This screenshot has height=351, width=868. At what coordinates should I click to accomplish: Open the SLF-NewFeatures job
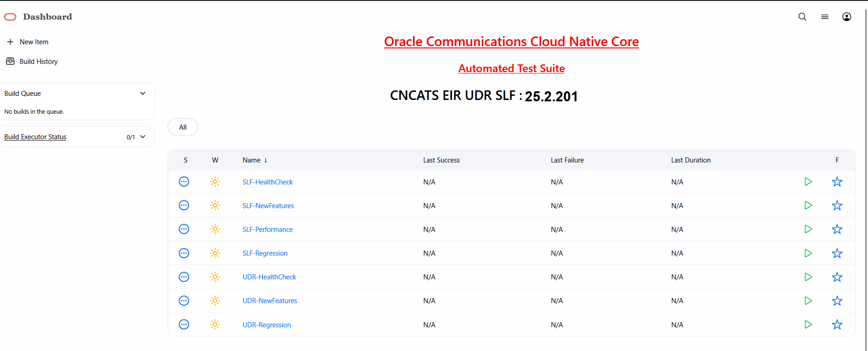(268, 205)
